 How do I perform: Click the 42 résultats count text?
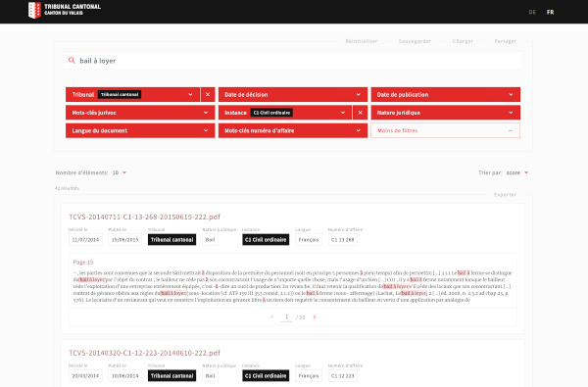(67, 188)
